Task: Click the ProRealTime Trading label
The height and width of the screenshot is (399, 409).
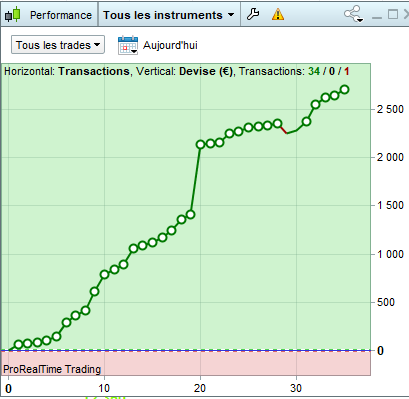Action: pos(52,369)
